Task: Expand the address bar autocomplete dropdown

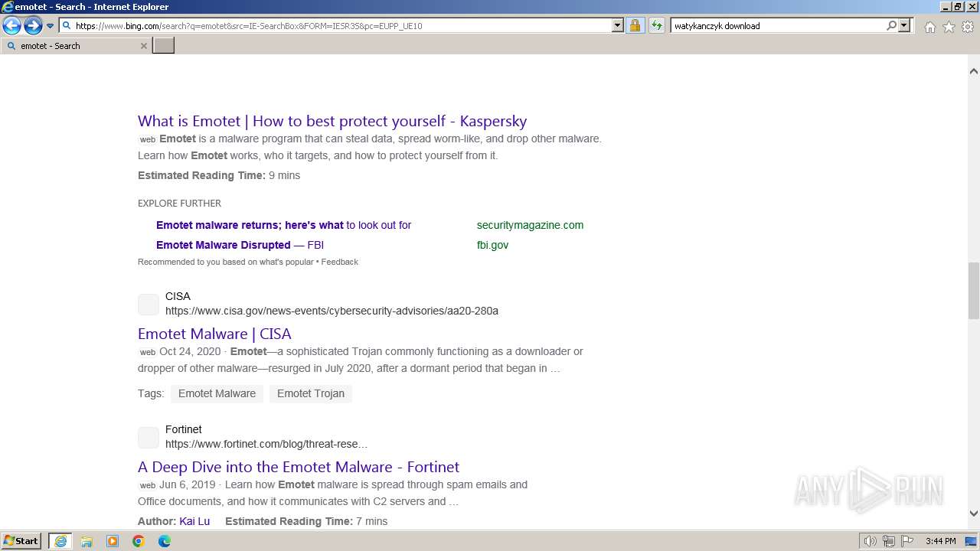Action: (618, 25)
